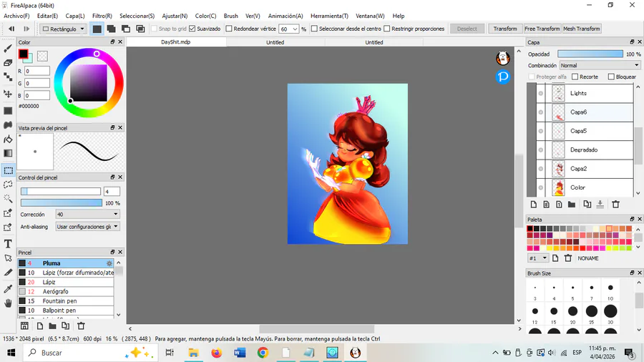Select the Eraser tool
Viewport: 644px width, 362px height.
coord(8,63)
